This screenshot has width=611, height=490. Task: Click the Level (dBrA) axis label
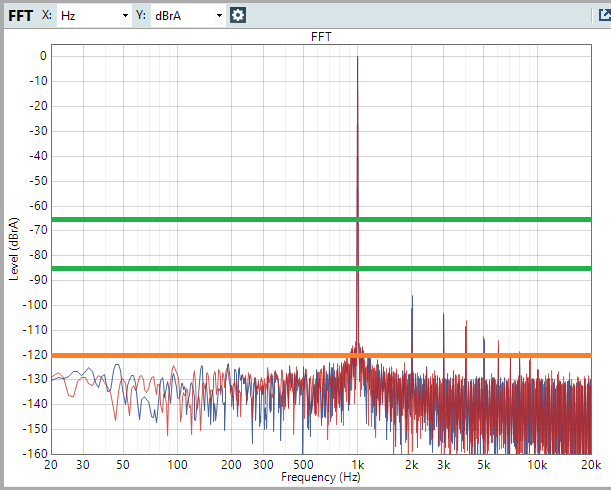pos(14,249)
